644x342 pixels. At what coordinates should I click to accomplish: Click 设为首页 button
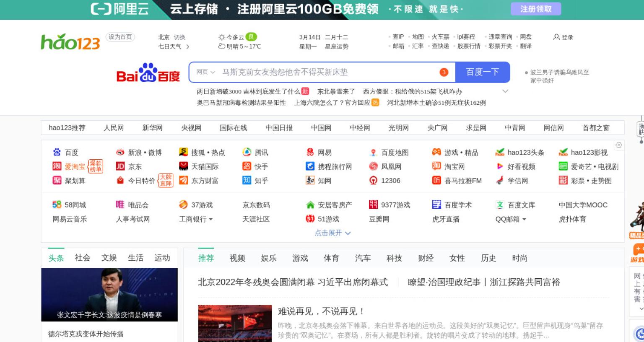pos(120,37)
